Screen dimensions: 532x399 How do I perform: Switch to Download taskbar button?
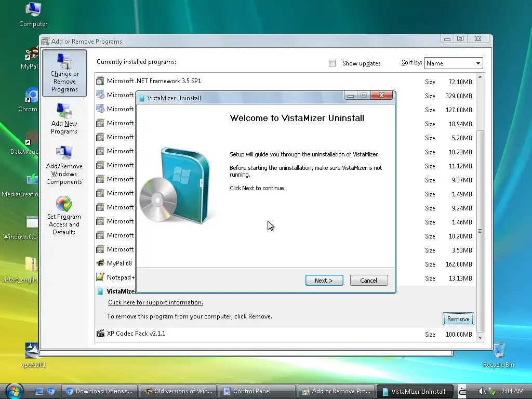99,391
